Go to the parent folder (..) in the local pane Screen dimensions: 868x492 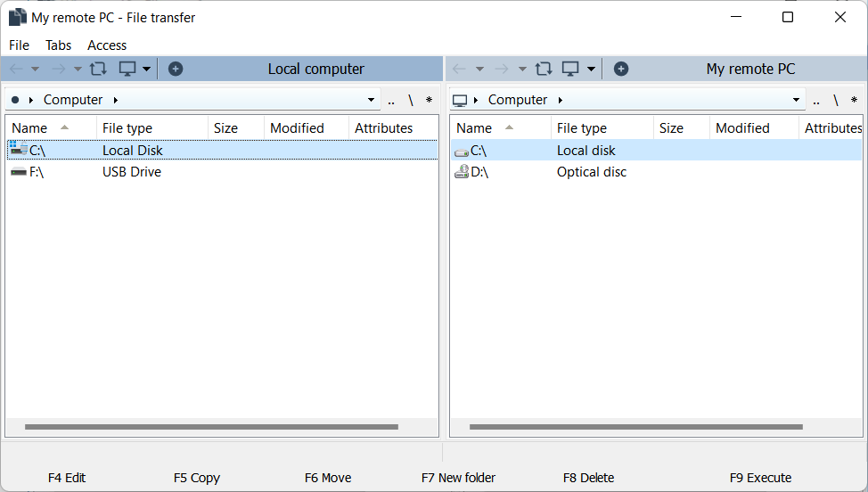point(391,101)
